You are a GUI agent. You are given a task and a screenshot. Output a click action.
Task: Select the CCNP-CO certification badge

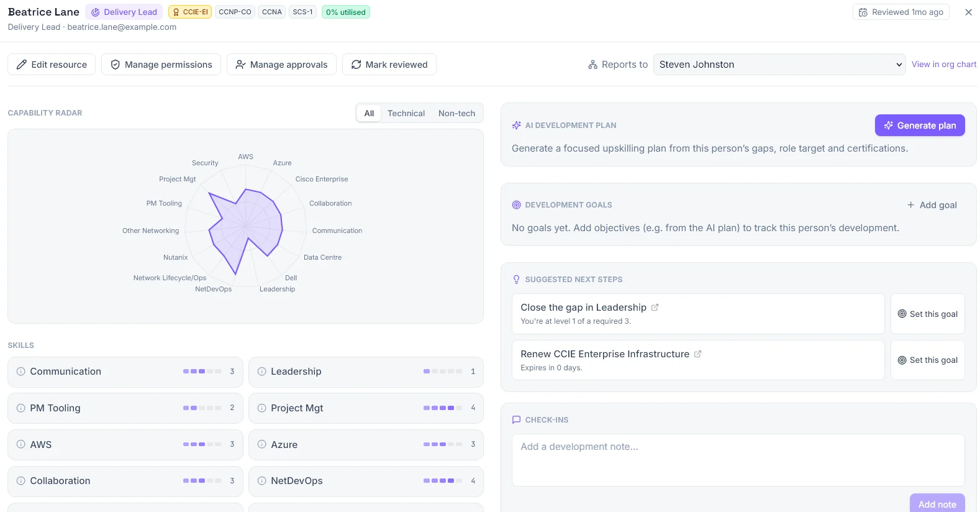[x=235, y=12]
